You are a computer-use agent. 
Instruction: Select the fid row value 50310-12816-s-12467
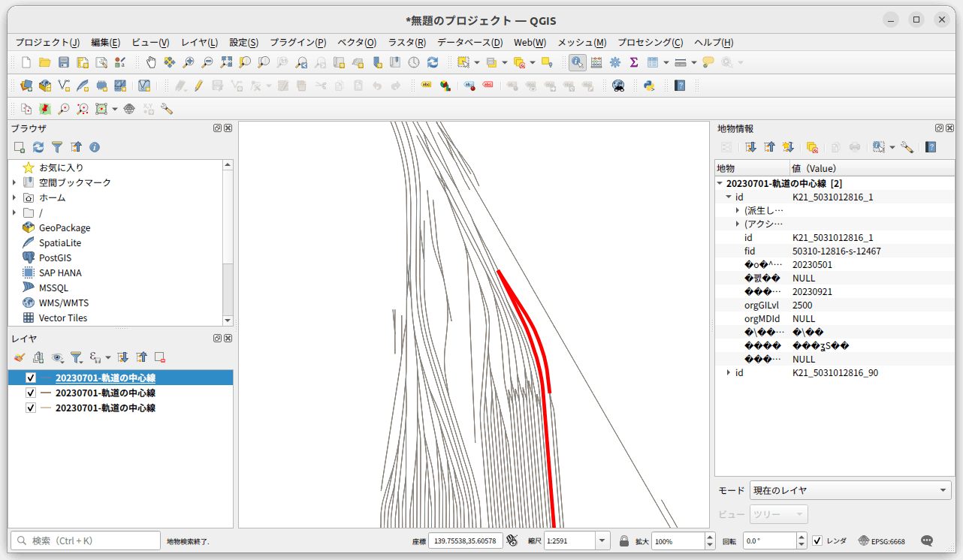click(837, 251)
